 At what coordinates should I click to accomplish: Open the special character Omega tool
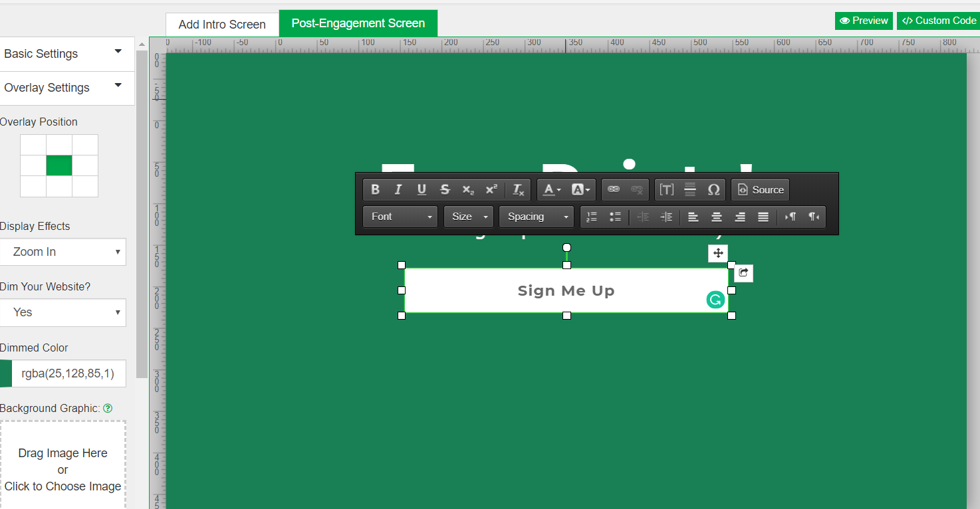click(x=713, y=190)
